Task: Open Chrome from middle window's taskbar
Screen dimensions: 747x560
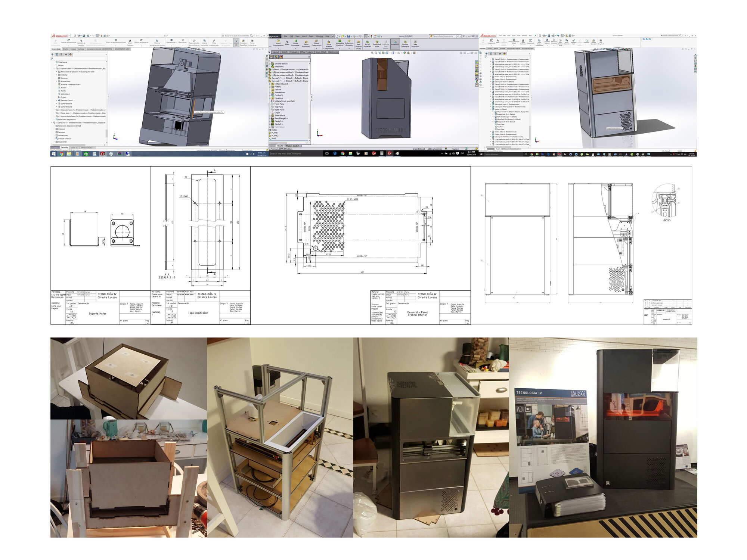Action: pyautogui.click(x=342, y=153)
